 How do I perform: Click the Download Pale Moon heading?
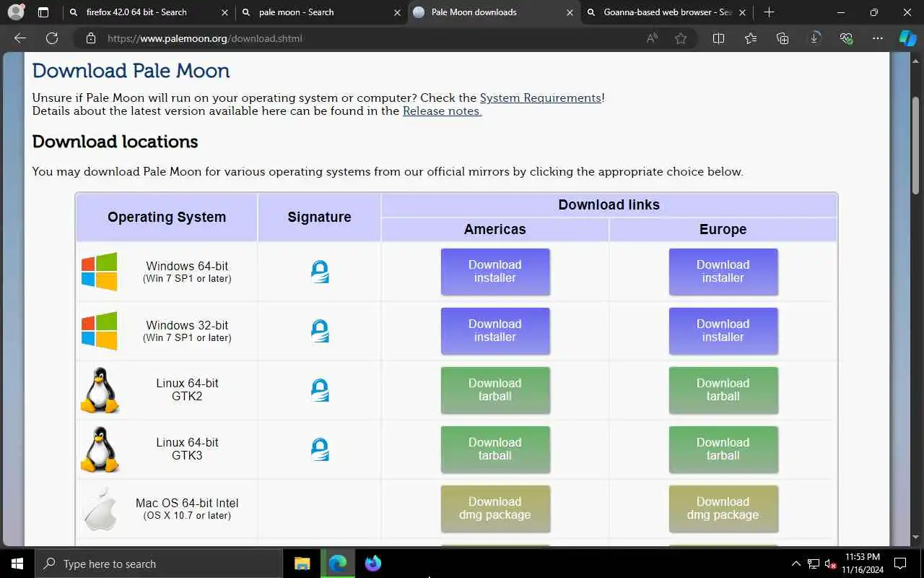[x=131, y=71]
